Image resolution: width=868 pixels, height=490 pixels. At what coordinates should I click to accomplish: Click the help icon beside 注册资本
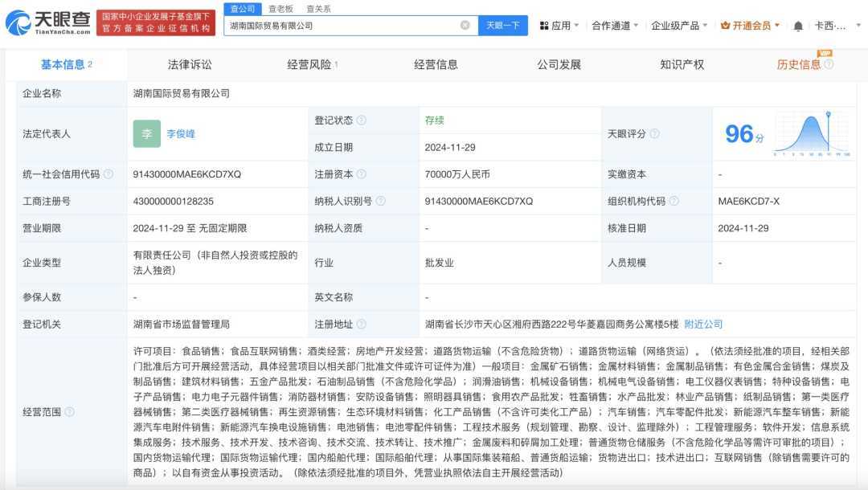[x=362, y=174]
